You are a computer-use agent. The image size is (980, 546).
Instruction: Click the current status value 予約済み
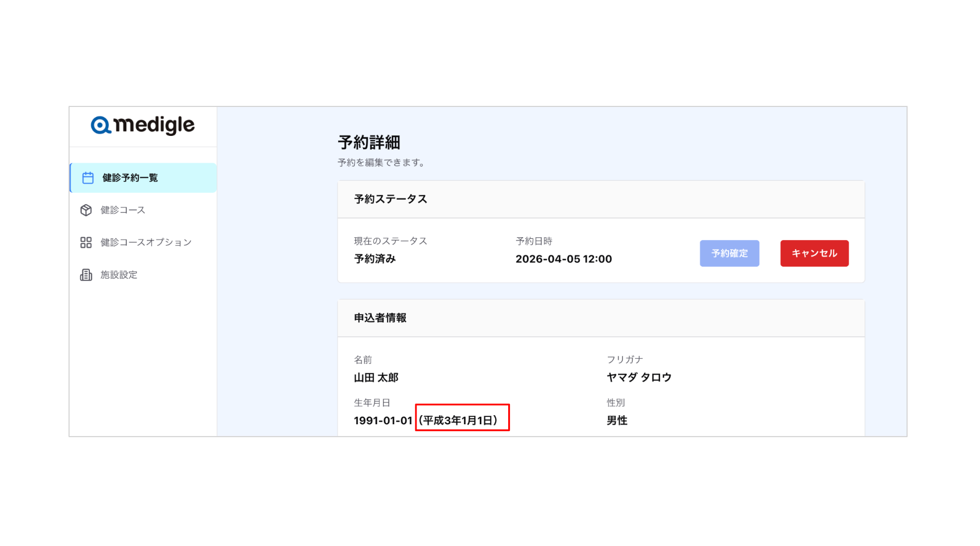(x=375, y=259)
